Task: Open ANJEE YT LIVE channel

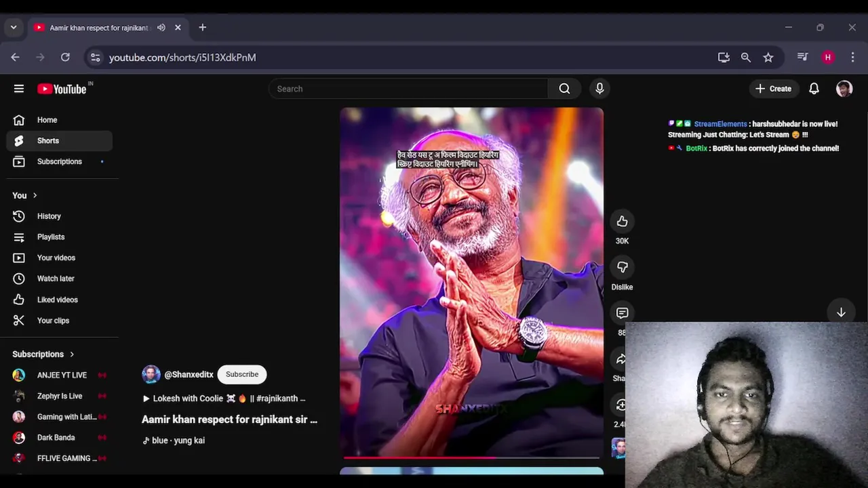Action: [x=60, y=375]
